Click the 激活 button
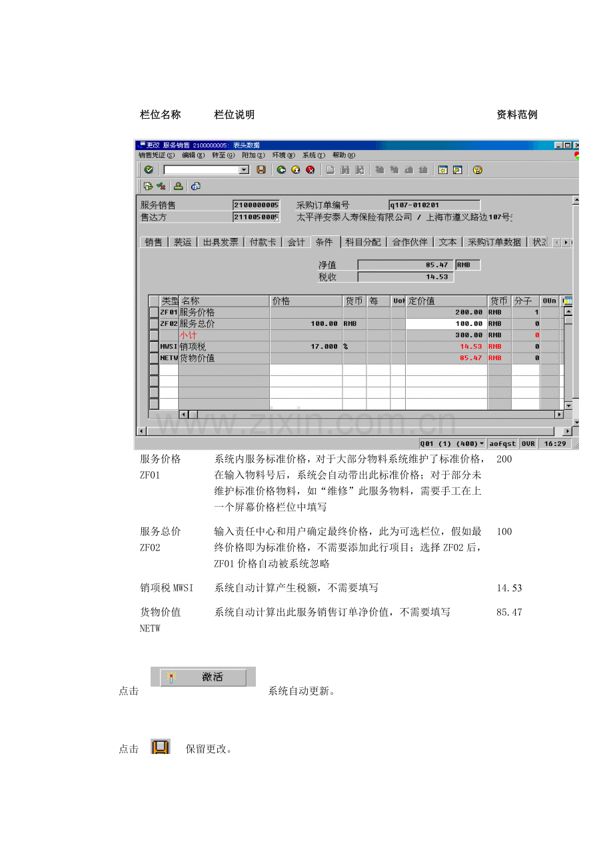Image resolution: width=613 pixels, height=868 pixels. [x=203, y=677]
